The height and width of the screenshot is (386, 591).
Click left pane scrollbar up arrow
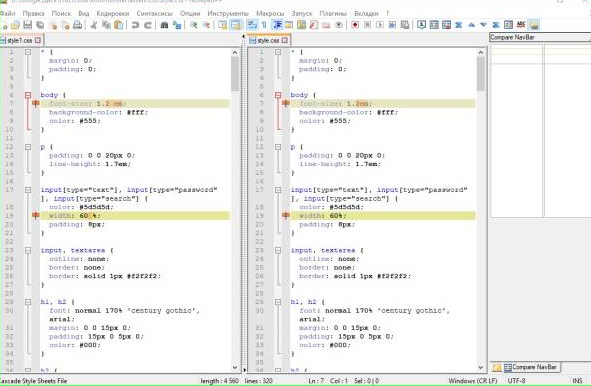[235, 52]
